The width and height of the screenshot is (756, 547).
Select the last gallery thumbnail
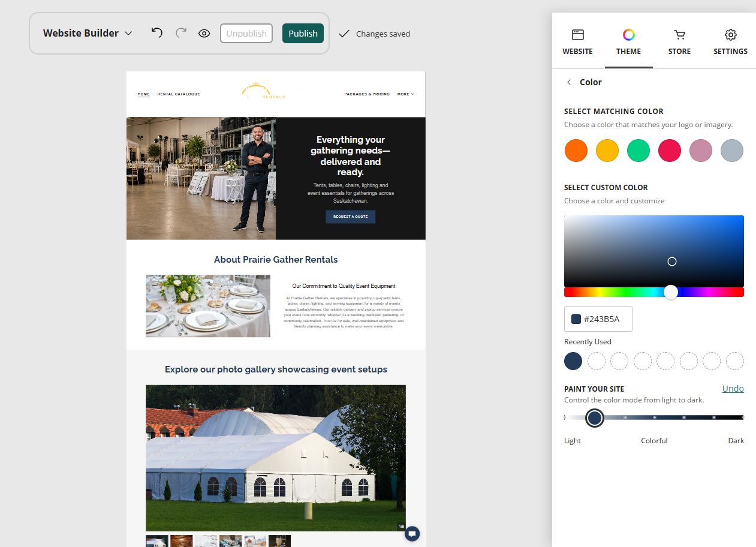click(279, 541)
